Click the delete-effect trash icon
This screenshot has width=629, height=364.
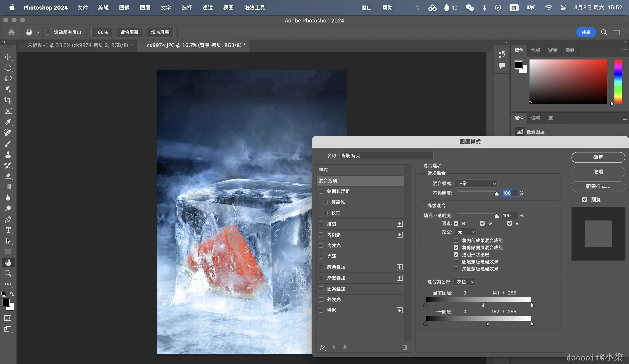click(x=405, y=347)
